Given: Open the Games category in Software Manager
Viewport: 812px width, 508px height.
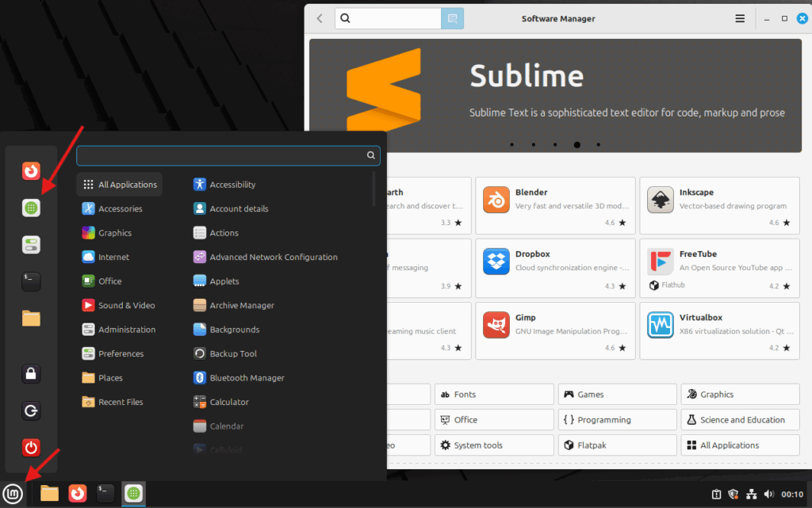Looking at the screenshot, I should 617,394.
